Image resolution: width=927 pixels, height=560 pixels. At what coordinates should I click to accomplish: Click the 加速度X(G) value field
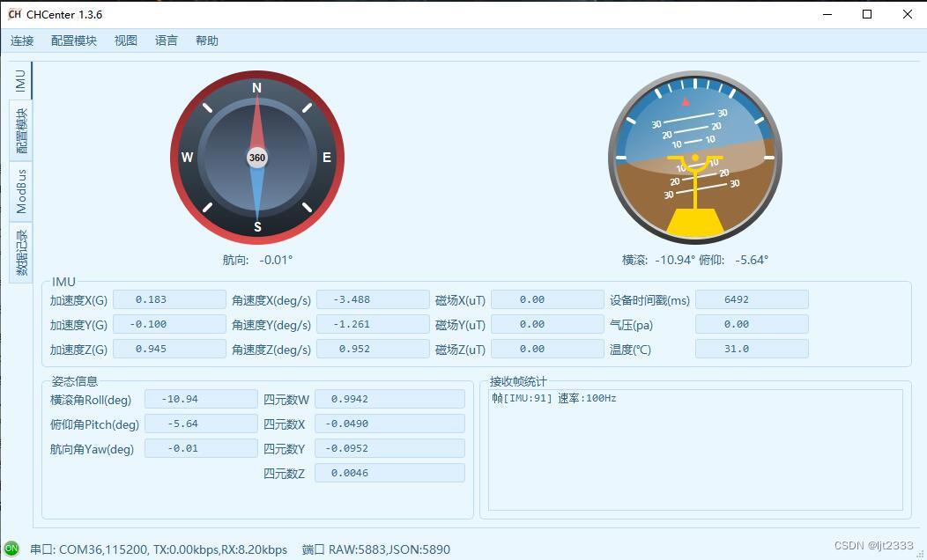coord(169,299)
